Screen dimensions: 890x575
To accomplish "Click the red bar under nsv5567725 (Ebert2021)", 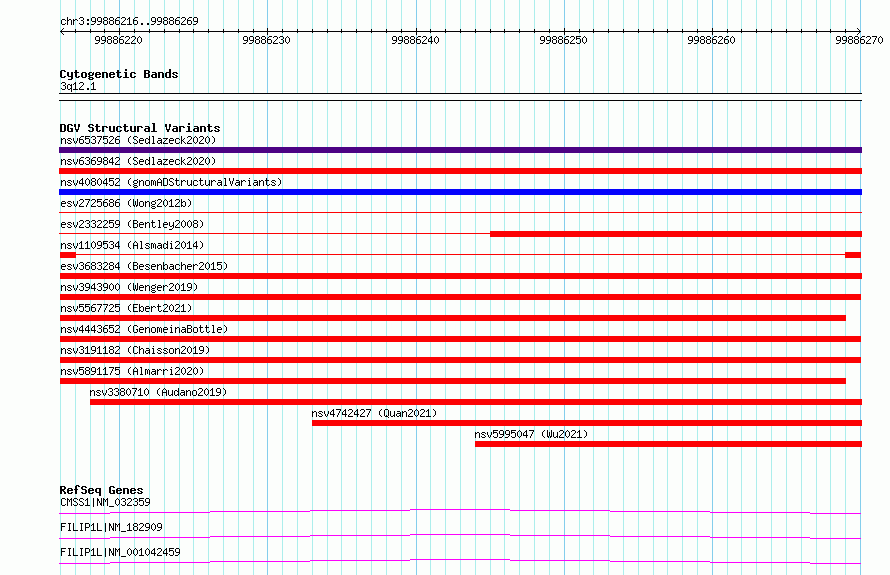I will coord(452,318).
